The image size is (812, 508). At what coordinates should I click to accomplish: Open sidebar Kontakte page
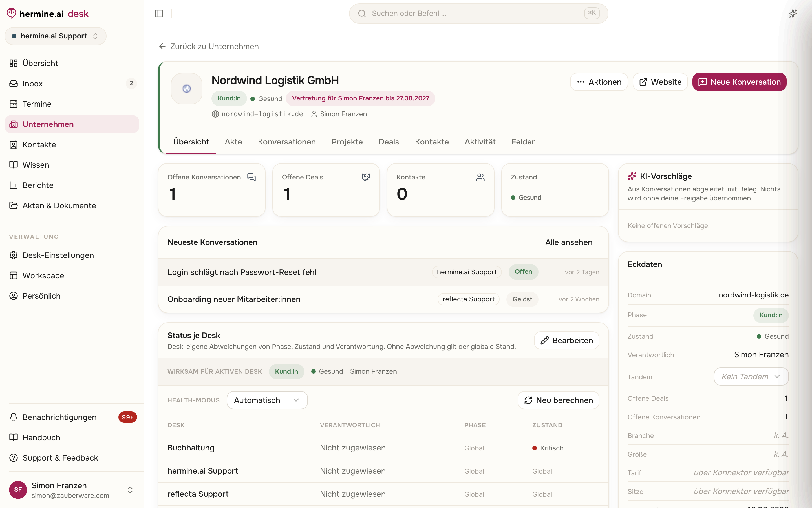point(72,144)
